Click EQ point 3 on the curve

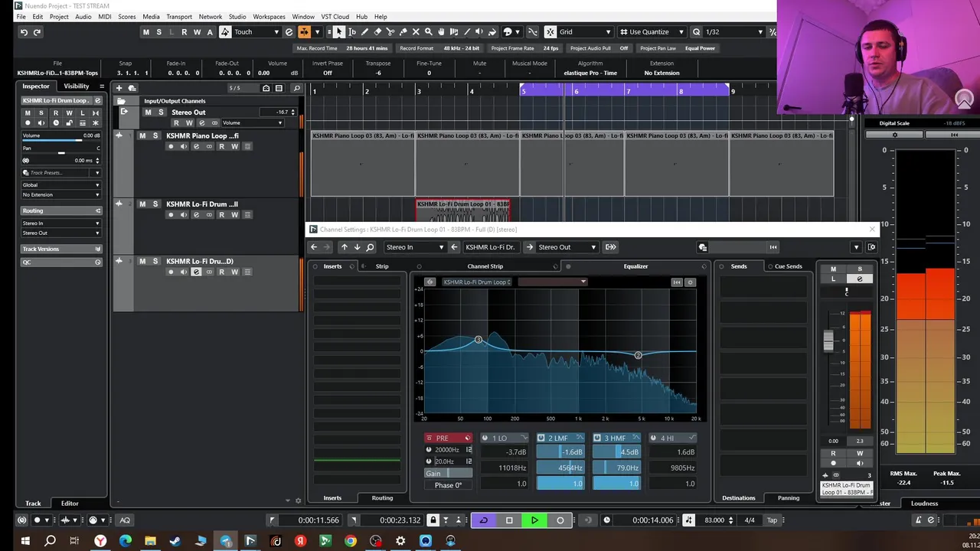[x=479, y=340]
